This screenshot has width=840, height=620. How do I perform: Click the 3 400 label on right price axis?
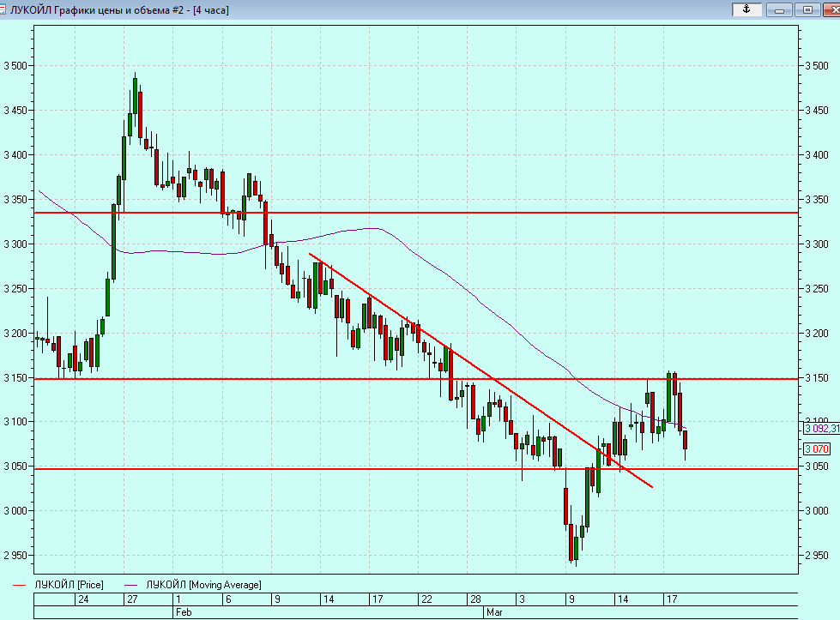coord(817,155)
